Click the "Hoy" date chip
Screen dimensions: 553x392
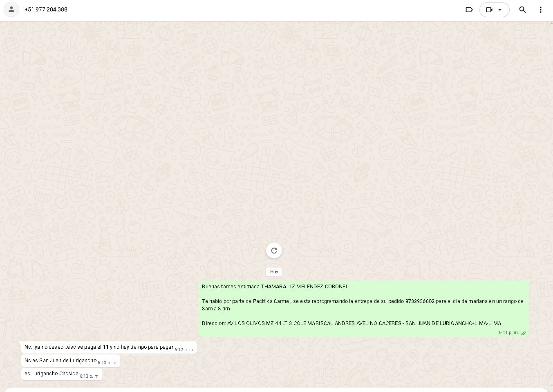(274, 272)
